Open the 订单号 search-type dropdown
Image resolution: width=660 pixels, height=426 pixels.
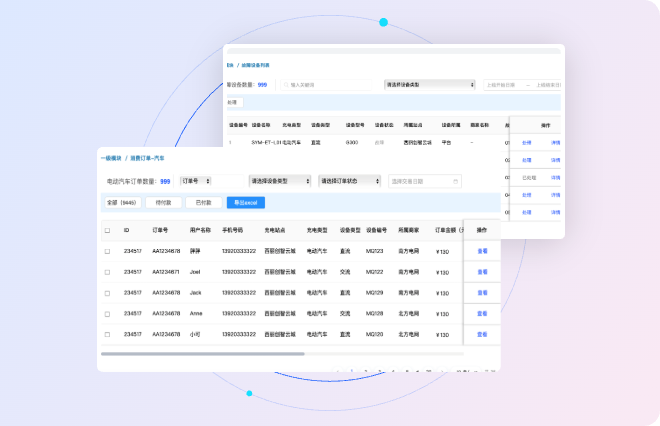[x=196, y=181]
